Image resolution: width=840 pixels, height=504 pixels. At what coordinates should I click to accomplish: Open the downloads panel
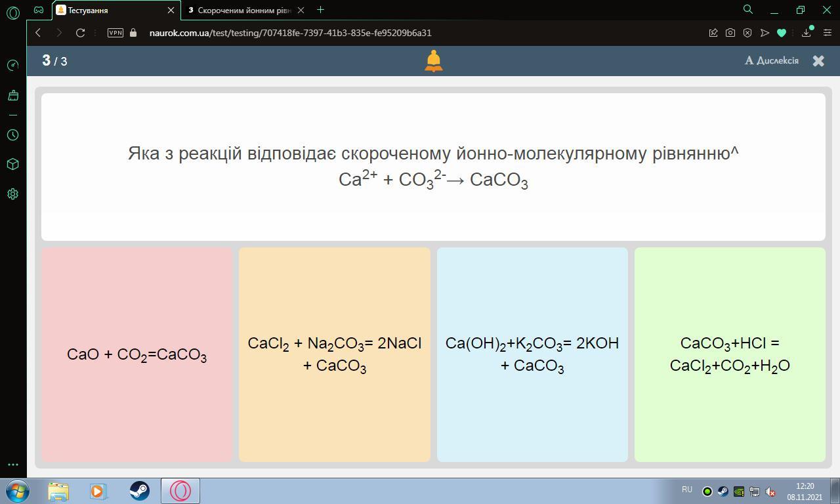[x=807, y=33]
